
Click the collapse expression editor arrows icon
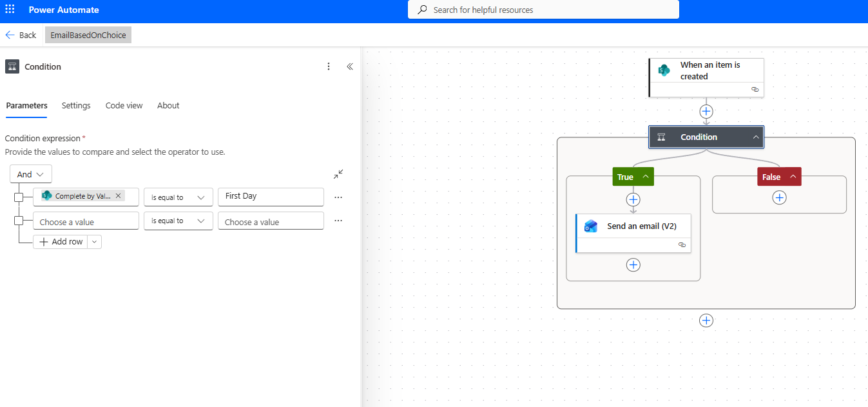(338, 174)
